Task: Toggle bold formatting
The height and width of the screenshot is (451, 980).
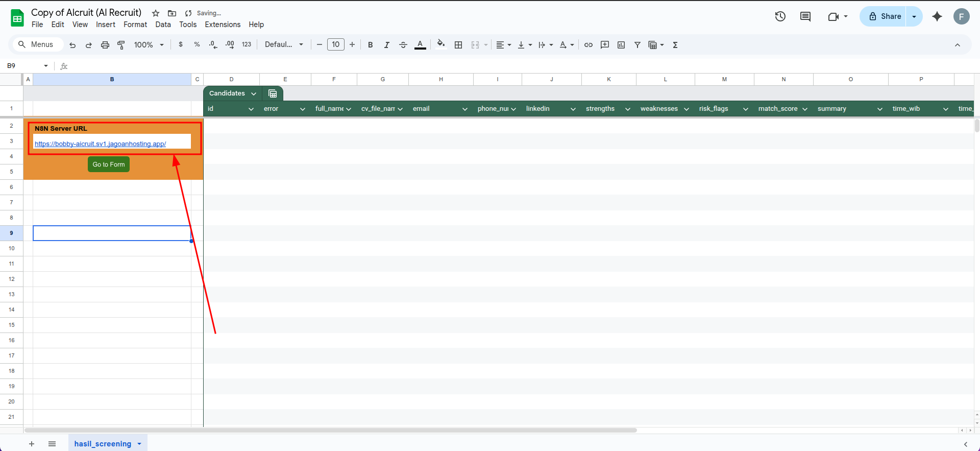Action: [371, 45]
